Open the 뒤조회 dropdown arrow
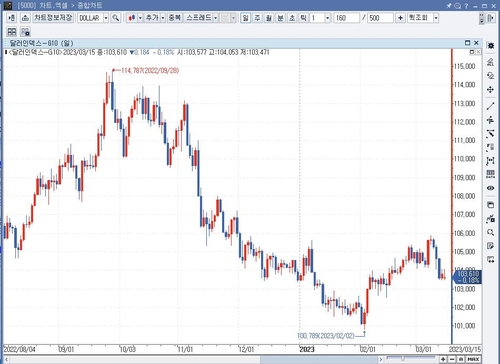Screen dimensions: 500x364 [x=436, y=18]
